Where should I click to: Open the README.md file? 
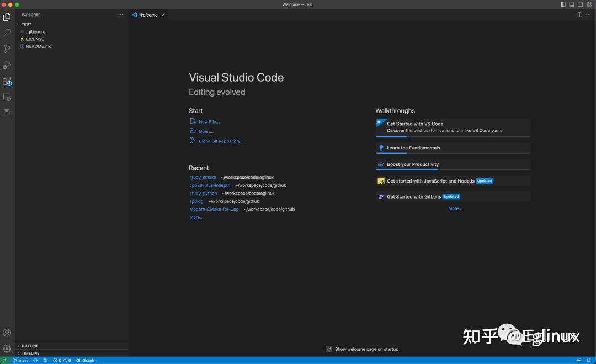[39, 46]
